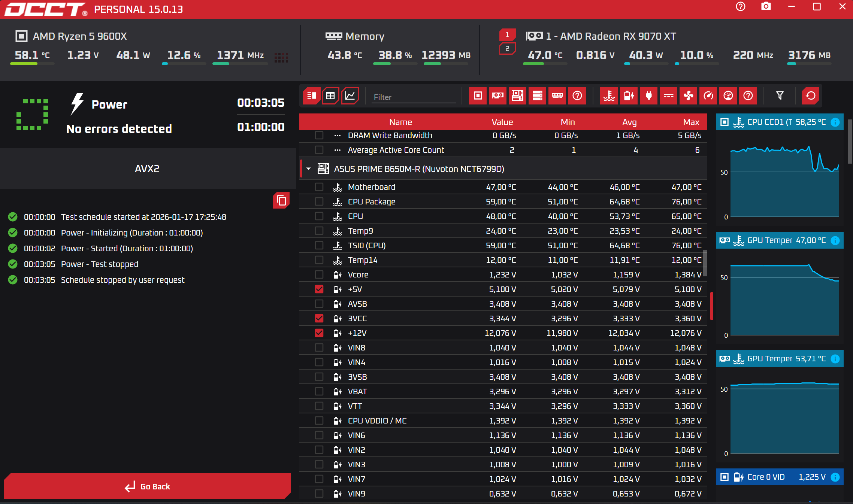Screen dimensions: 853x504
Task: Toggle the motherboard sensor filter icon
Action: click(x=517, y=96)
